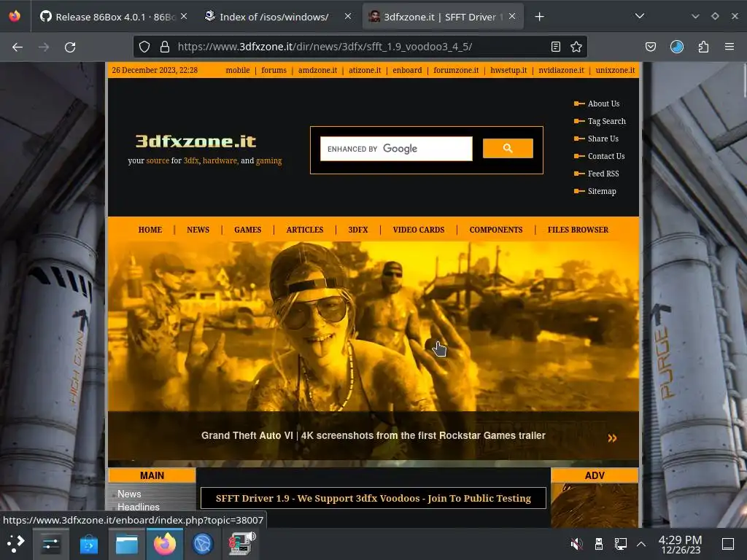Click the Firefox forward arrow
This screenshot has width=747, height=560.
(x=44, y=47)
